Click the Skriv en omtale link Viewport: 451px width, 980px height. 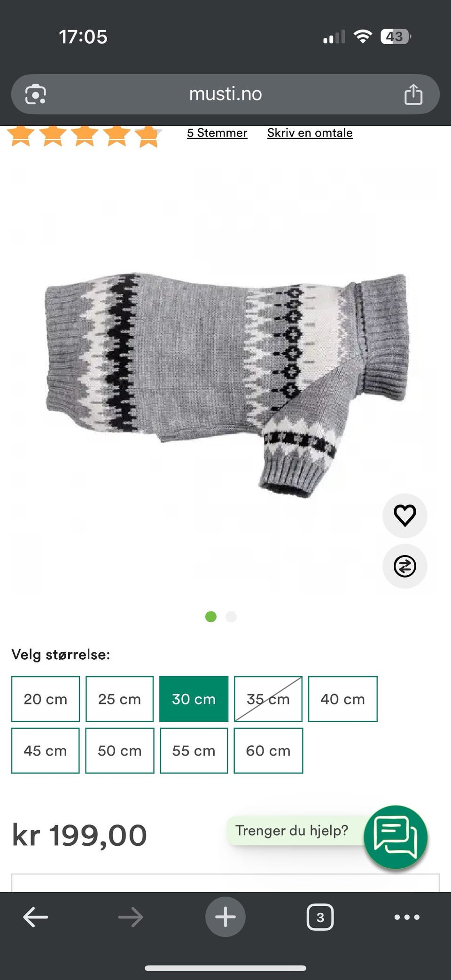[x=310, y=133]
